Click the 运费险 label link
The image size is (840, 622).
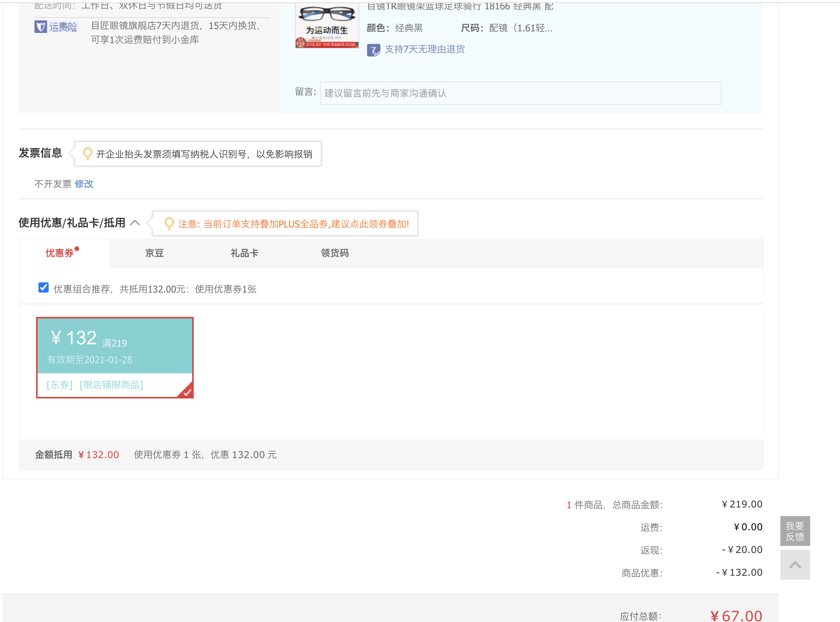click(x=63, y=27)
